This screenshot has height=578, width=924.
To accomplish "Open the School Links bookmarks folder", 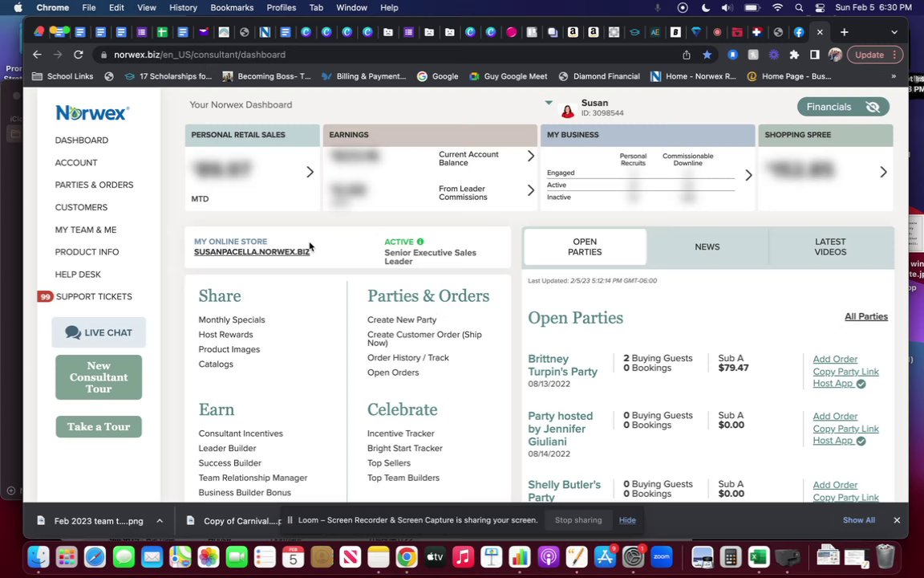I will (63, 76).
